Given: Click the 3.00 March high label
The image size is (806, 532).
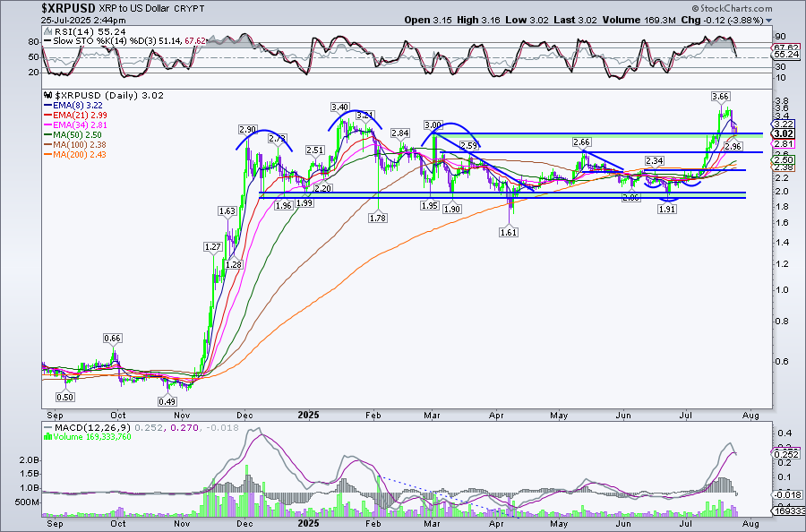Looking at the screenshot, I should 433,124.
